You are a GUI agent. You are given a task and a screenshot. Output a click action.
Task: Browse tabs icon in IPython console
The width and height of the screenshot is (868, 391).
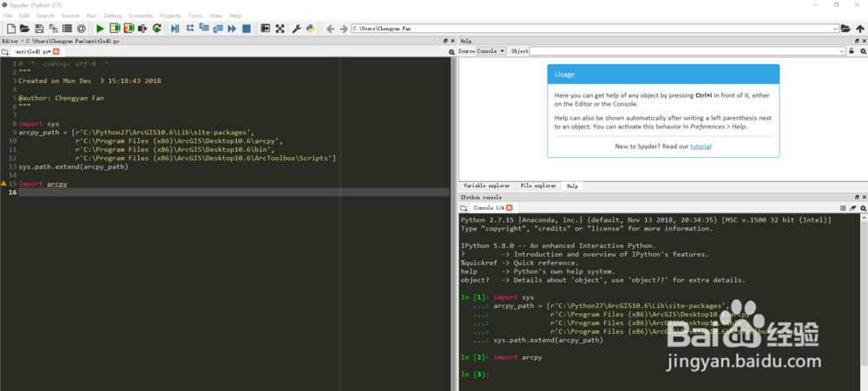[464, 208]
